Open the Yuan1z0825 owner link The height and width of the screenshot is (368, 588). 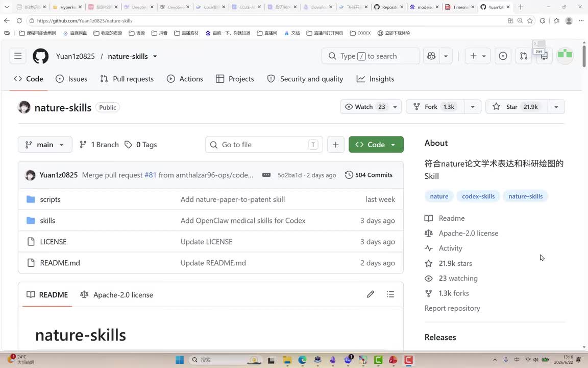[76, 56]
